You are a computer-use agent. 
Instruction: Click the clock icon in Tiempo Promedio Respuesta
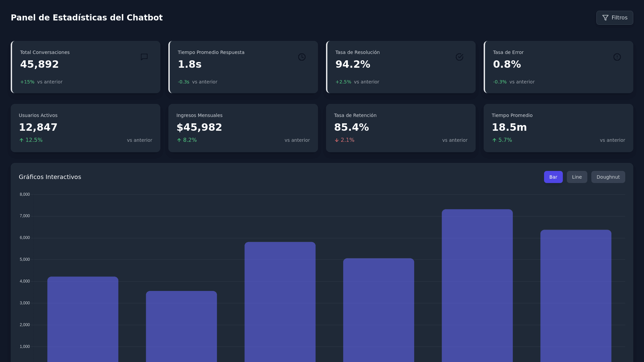pyautogui.click(x=302, y=57)
